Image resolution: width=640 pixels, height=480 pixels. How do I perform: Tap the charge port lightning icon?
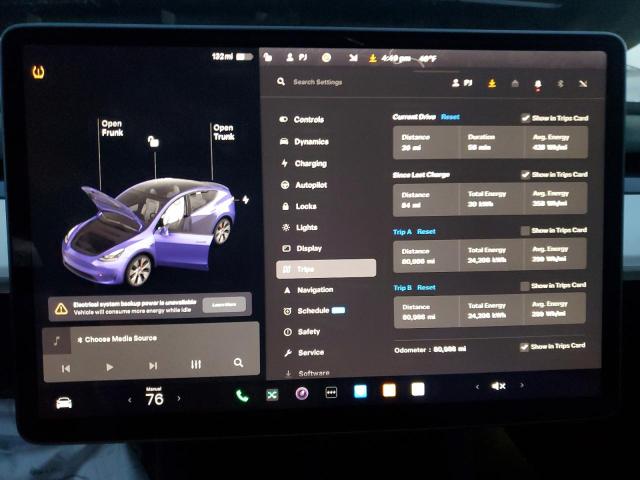pos(246,200)
